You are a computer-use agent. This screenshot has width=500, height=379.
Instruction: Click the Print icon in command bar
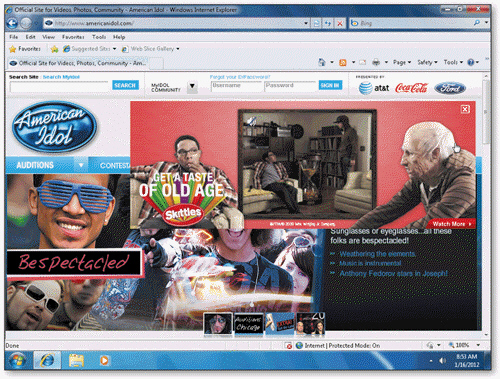376,62
